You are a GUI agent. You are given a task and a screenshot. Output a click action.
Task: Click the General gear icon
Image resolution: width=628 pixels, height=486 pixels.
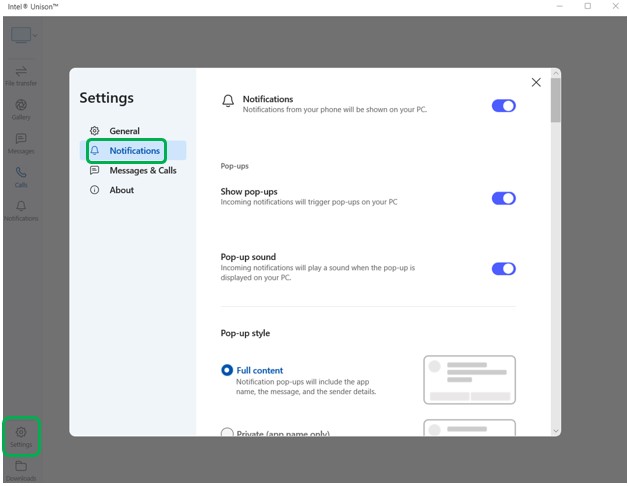(95, 131)
